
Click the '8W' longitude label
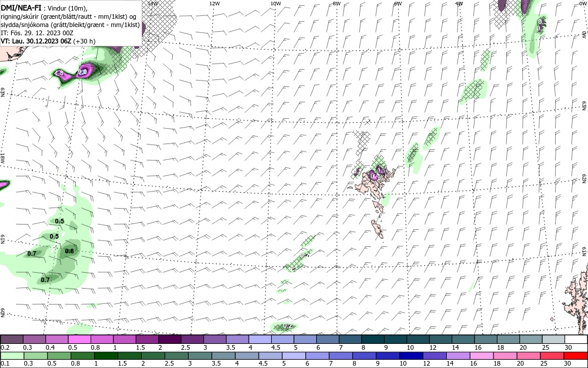click(x=337, y=4)
